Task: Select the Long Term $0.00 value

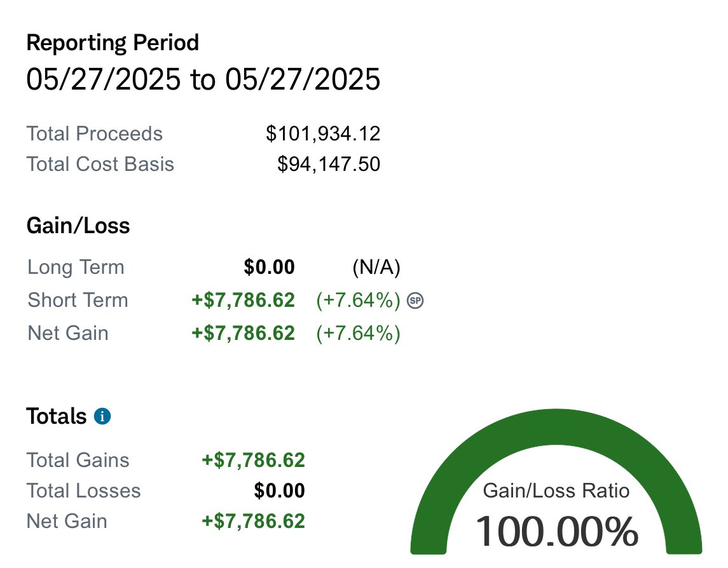Action: [x=270, y=267]
